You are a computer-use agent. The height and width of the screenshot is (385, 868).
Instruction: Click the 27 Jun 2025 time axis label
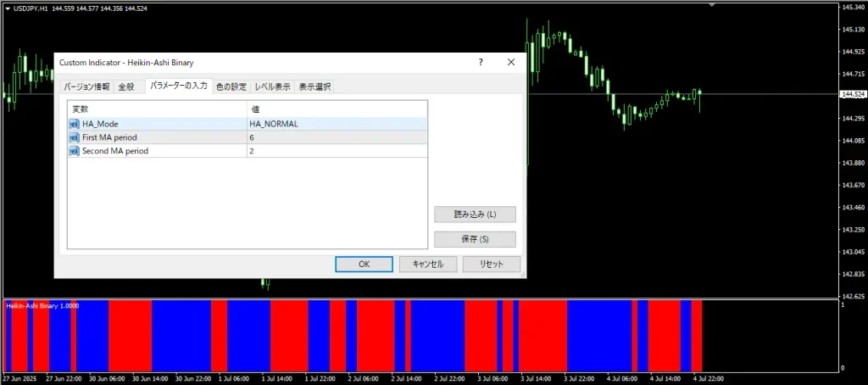[x=19, y=379]
